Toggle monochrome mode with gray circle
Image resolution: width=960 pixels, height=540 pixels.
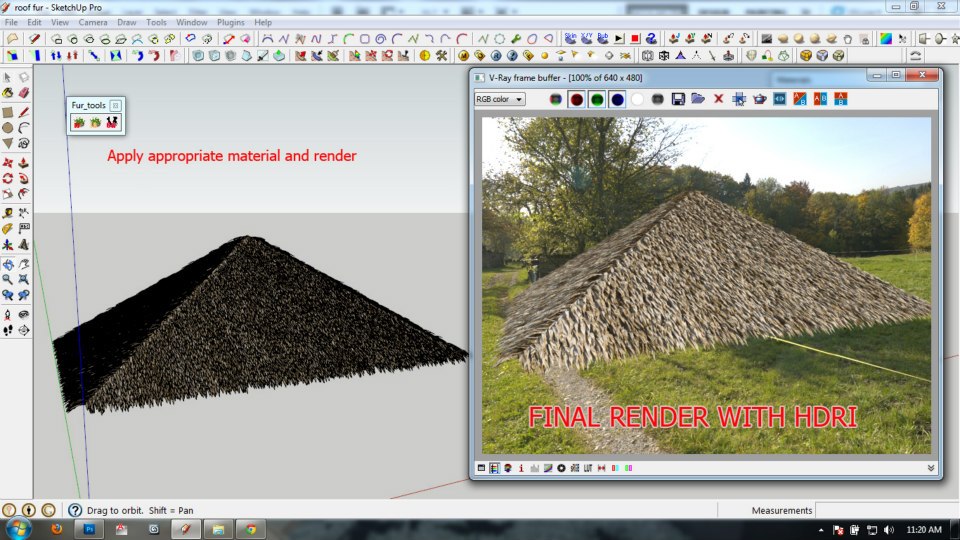658,99
